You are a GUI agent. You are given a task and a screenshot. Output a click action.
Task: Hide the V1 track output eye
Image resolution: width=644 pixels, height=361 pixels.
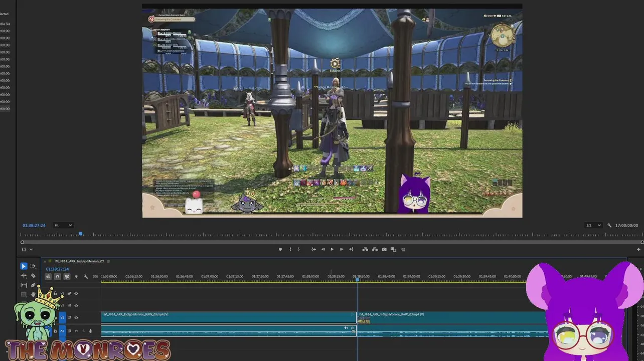pos(76,317)
